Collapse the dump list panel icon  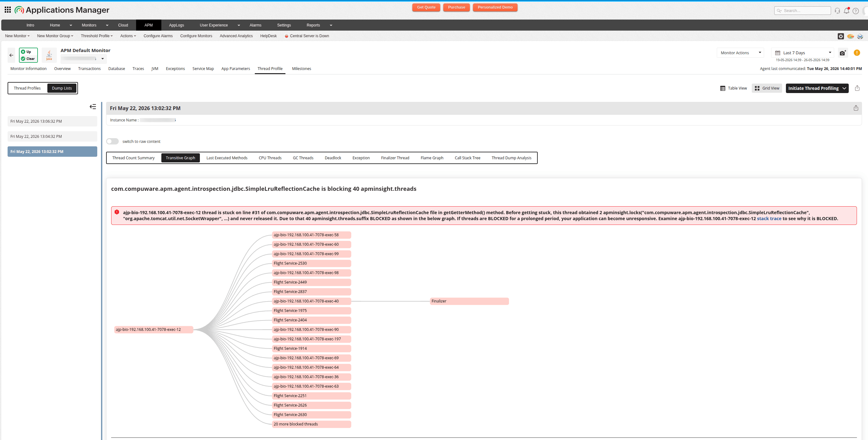click(x=93, y=107)
